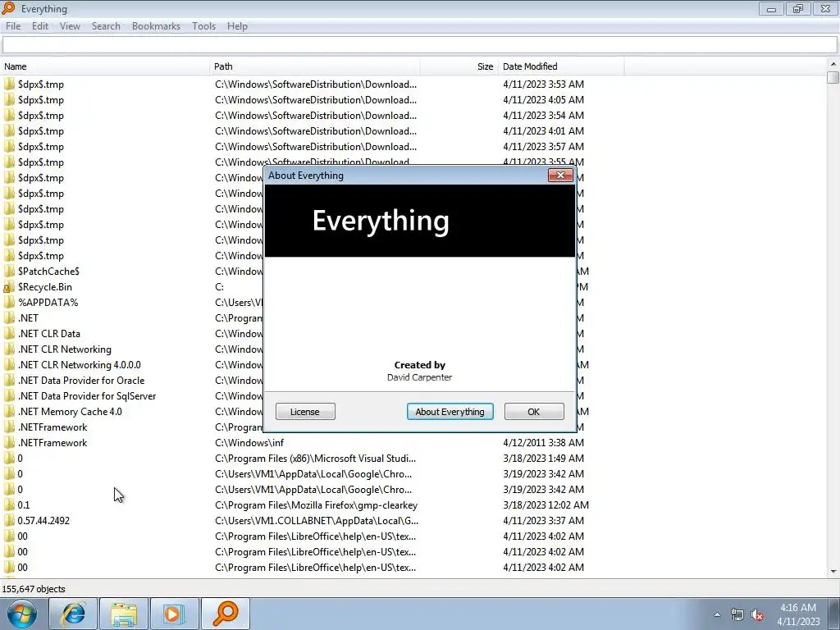Click OK in the About dialog
Viewport: 840px width, 630px height.
click(x=534, y=412)
